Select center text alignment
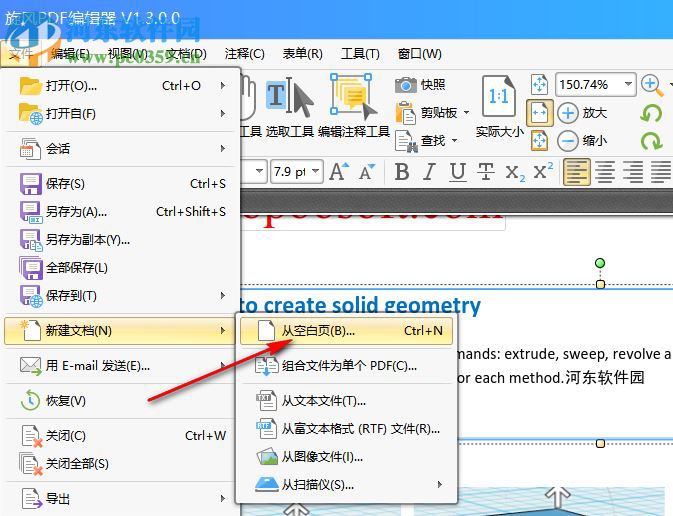This screenshot has width=673, height=516. pyautogui.click(x=604, y=172)
